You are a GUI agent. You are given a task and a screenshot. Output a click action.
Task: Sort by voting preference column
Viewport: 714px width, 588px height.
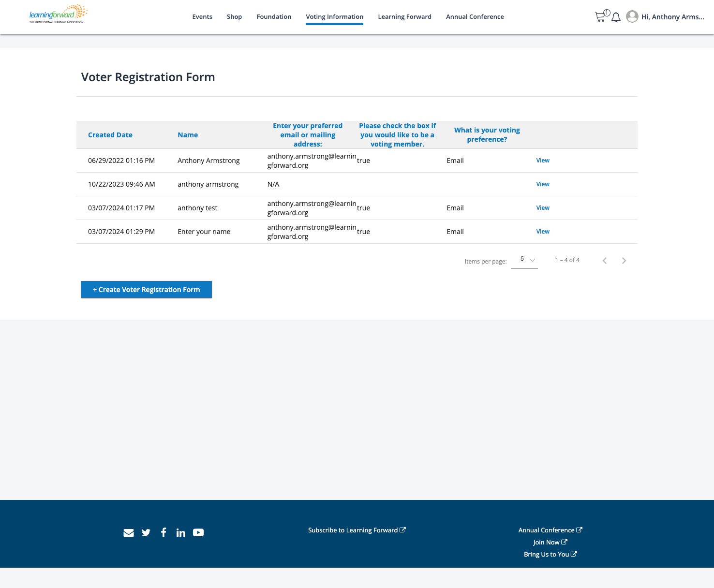coord(487,135)
